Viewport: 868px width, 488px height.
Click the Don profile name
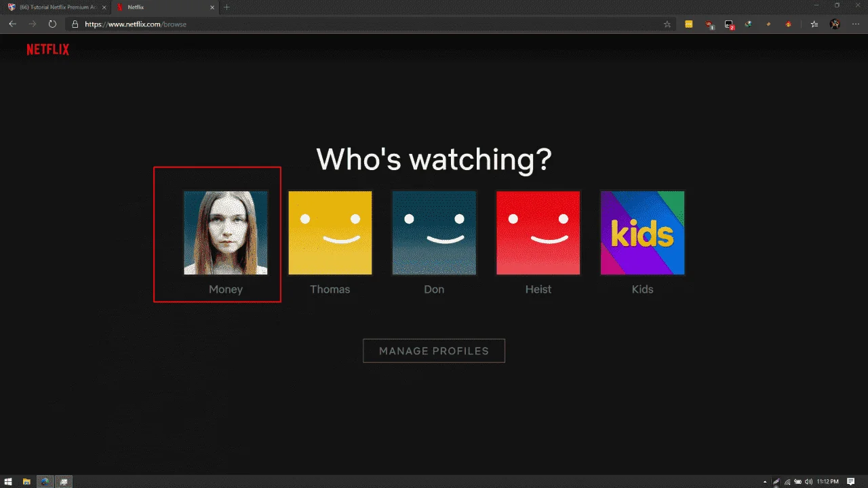[434, 289]
